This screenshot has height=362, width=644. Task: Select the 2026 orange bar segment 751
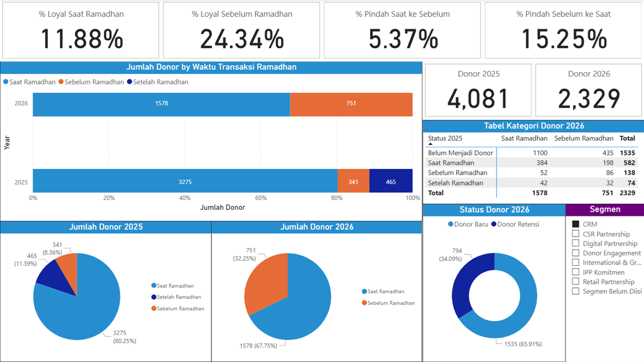click(x=351, y=104)
